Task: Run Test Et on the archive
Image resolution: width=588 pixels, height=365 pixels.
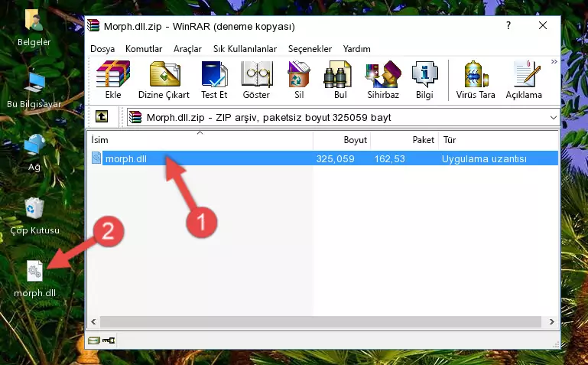Action: point(214,80)
